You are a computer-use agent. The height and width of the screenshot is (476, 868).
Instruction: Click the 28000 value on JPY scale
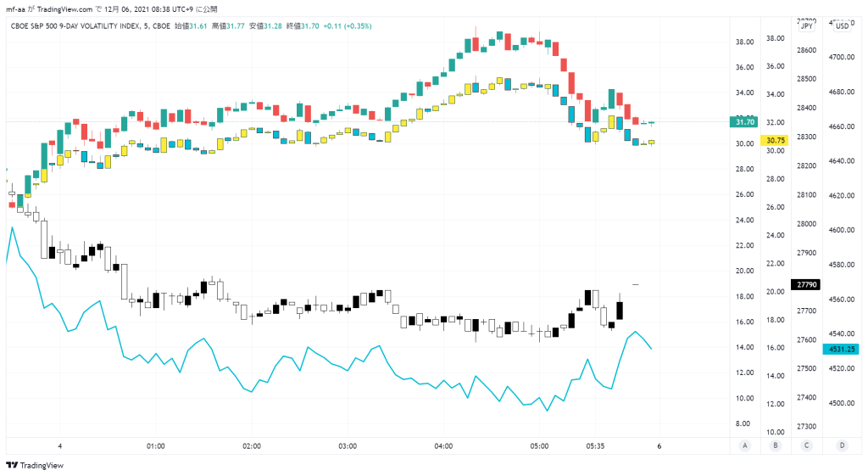[807, 224]
